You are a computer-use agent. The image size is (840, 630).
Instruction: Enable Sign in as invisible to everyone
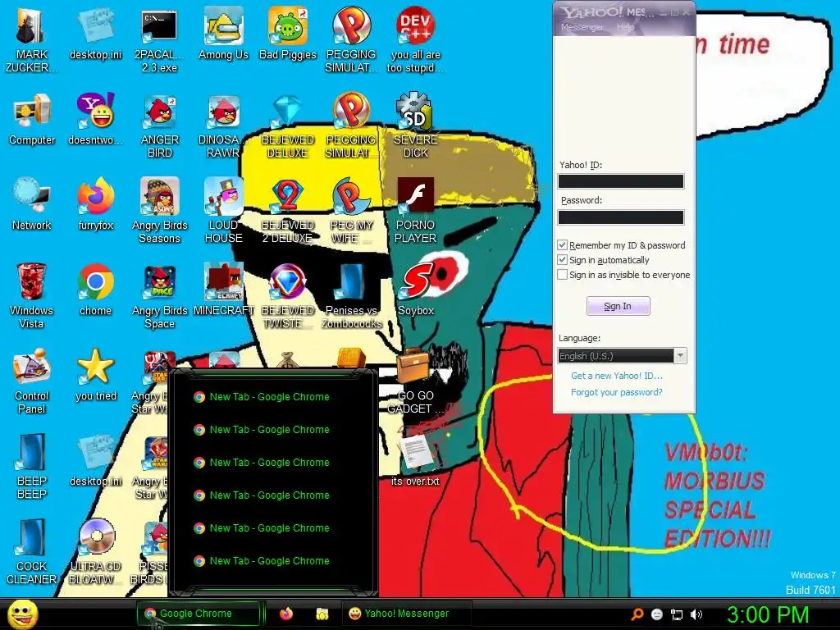click(563, 275)
